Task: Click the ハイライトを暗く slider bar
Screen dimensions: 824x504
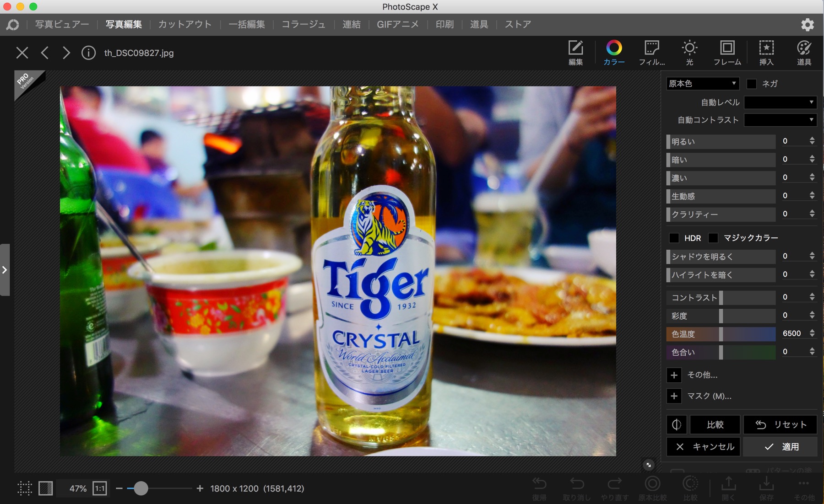Action: pos(721,275)
